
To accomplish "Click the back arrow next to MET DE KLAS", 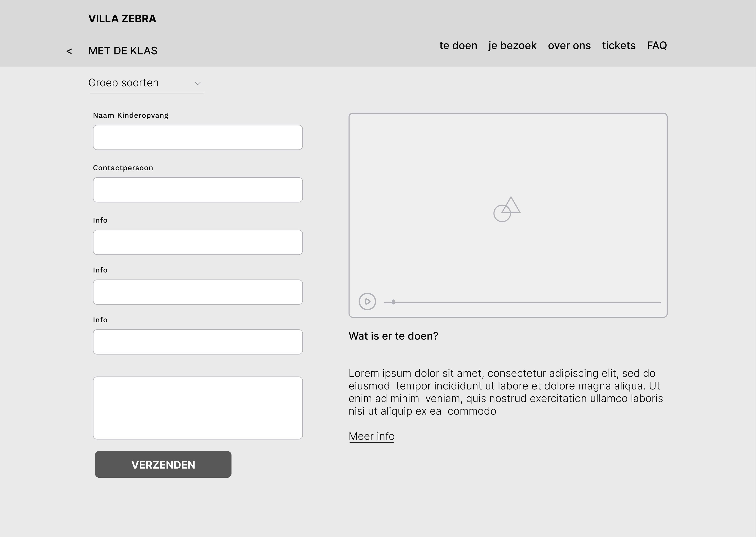I will pyautogui.click(x=69, y=51).
